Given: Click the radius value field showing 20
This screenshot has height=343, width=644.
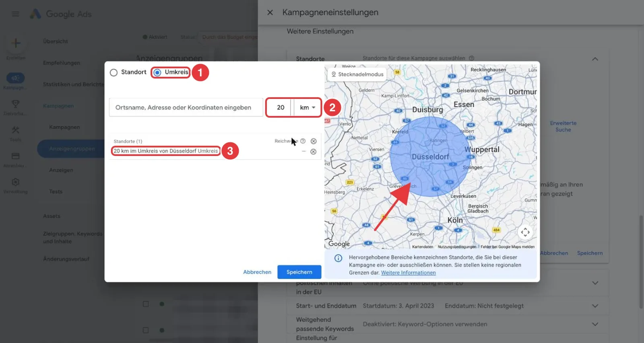Looking at the screenshot, I should click(x=280, y=107).
